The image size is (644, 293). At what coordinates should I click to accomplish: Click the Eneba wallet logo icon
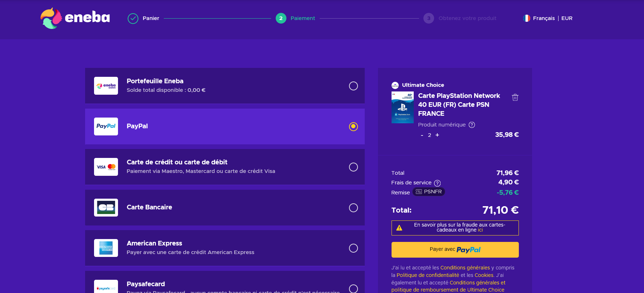[x=106, y=86]
